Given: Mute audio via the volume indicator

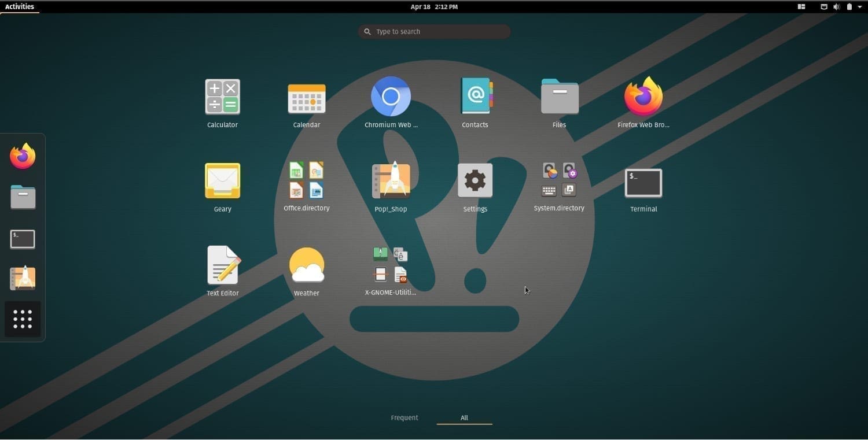Looking at the screenshot, I should (836, 6).
